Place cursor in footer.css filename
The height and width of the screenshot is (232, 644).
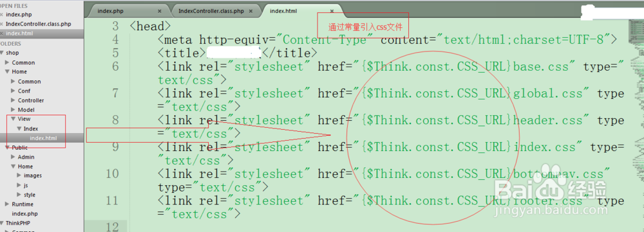pos(548,201)
